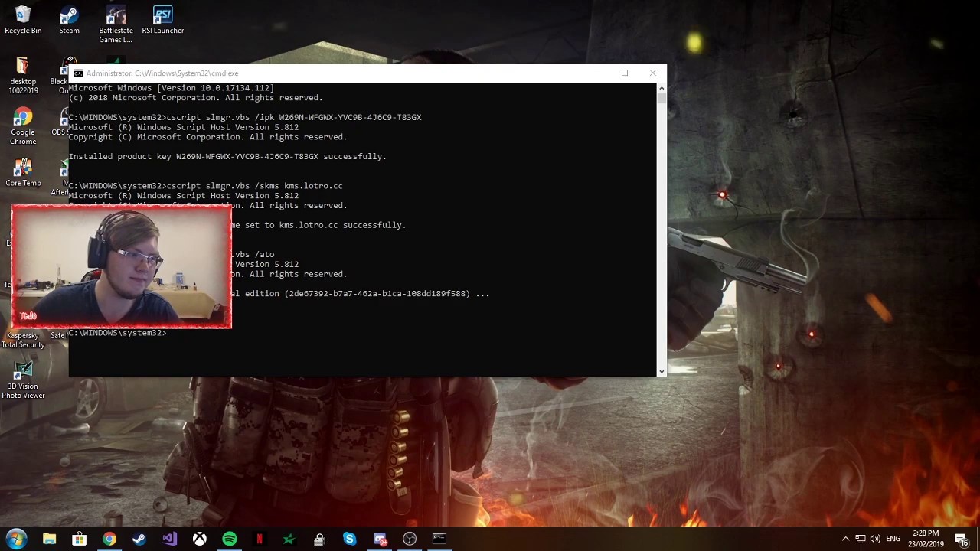Click the Show desktop strip in taskbar
This screenshot has width=980, height=551.
pos(978,540)
